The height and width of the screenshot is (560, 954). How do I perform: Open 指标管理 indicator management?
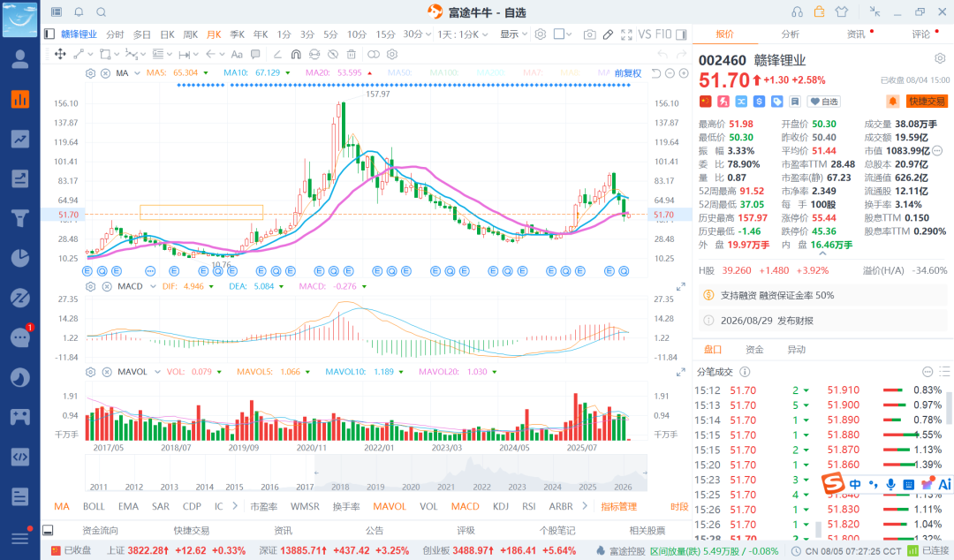coord(618,506)
